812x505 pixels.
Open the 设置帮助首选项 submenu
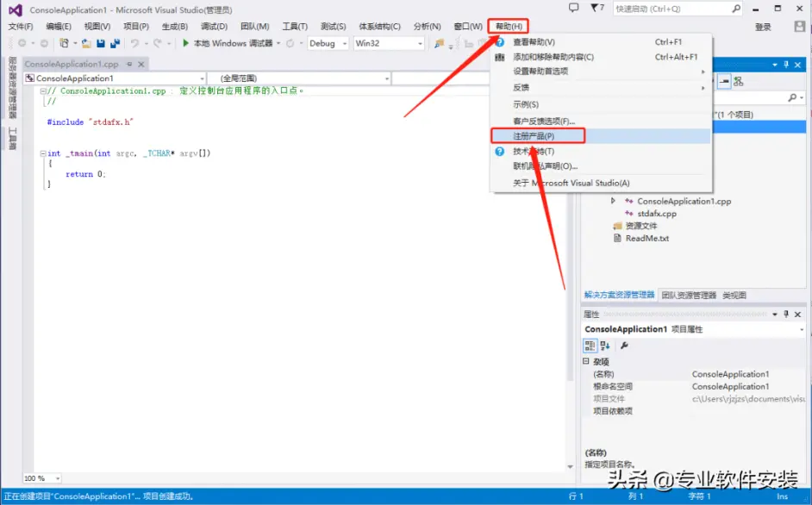[601, 72]
